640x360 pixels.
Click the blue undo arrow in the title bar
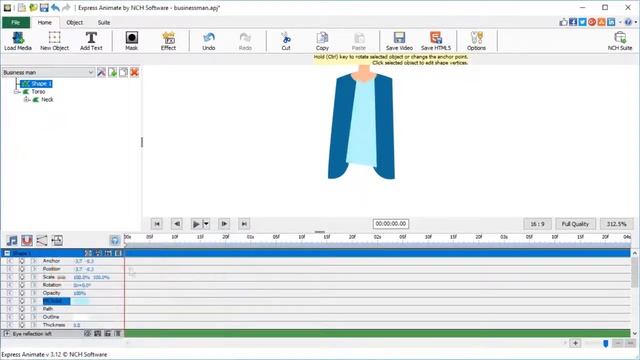[55, 7]
